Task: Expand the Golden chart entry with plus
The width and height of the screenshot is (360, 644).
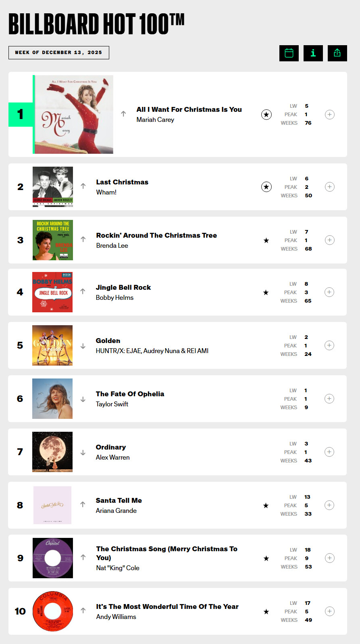Action: pyautogui.click(x=329, y=345)
